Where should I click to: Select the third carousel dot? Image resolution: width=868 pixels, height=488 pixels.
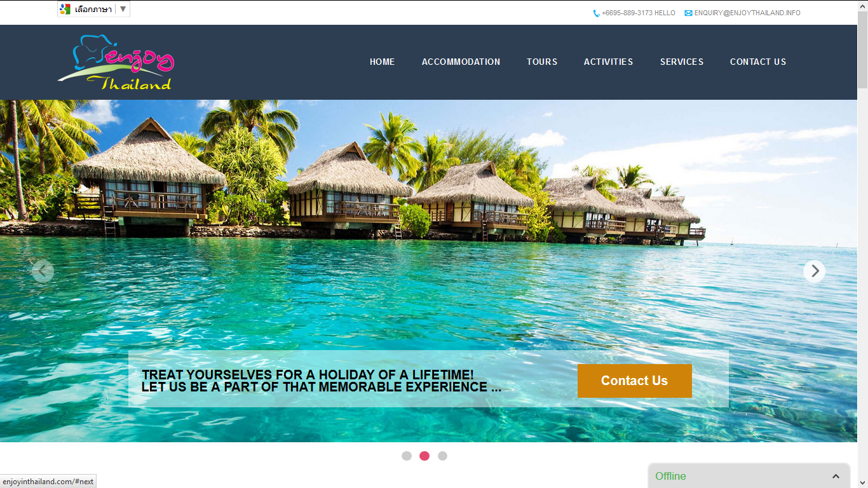coord(442,456)
